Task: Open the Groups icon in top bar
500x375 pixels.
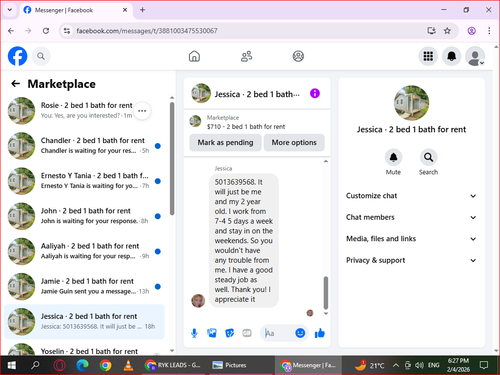Action: pyautogui.click(x=298, y=56)
